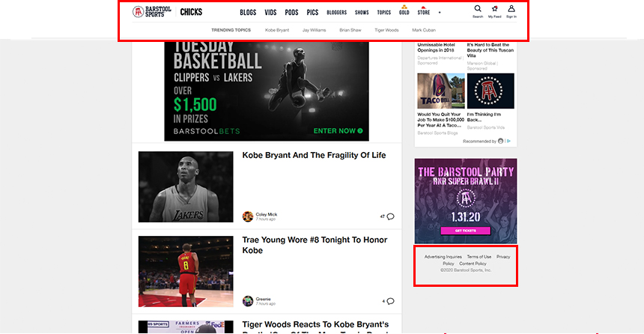The height and width of the screenshot is (334, 644).
Task: Click Enter Now on Barstool Bets banner
Action: tap(338, 130)
